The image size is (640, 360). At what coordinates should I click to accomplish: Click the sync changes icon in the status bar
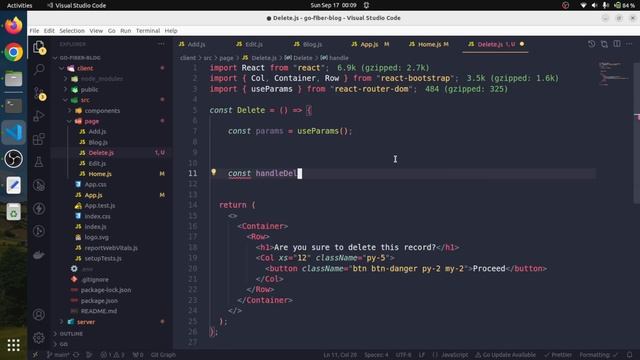[76, 355]
